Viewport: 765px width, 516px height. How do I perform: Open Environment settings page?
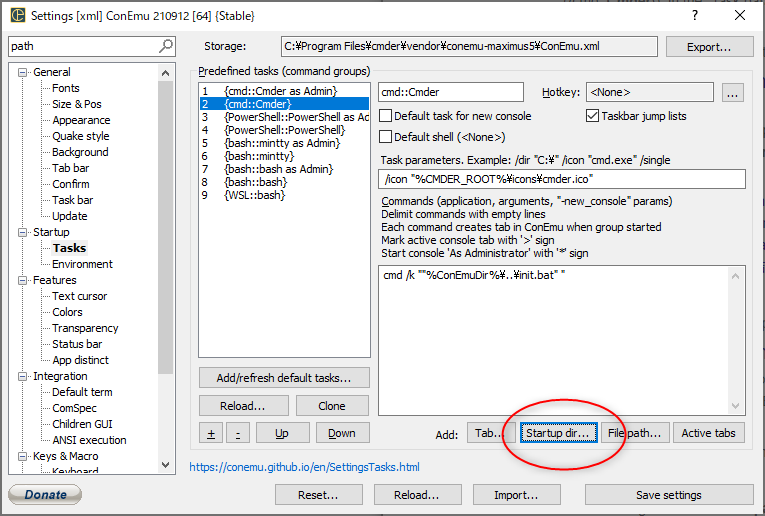(82, 264)
